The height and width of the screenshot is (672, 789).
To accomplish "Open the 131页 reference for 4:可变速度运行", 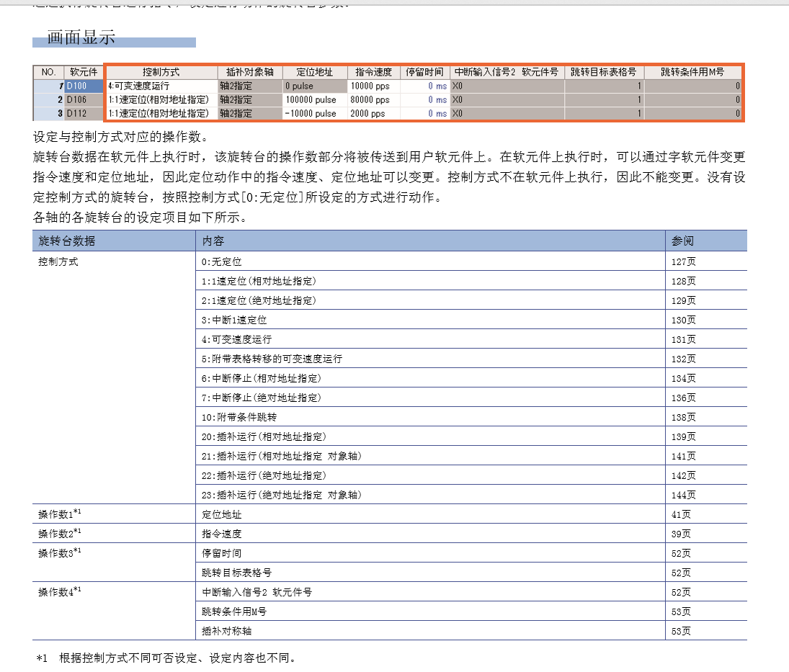I will pyautogui.click(x=684, y=339).
